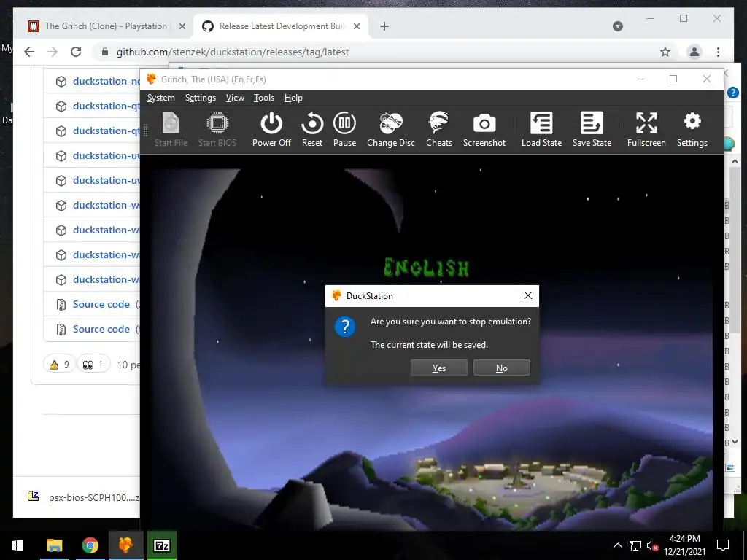The width and height of the screenshot is (747, 560).
Task: Open the Cheats toolbar icon
Action: click(438, 130)
